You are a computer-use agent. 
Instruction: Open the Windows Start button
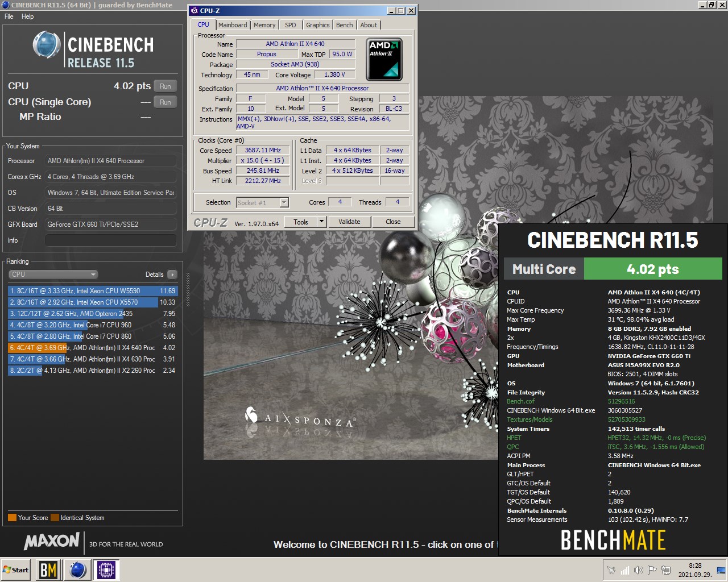coord(15,569)
